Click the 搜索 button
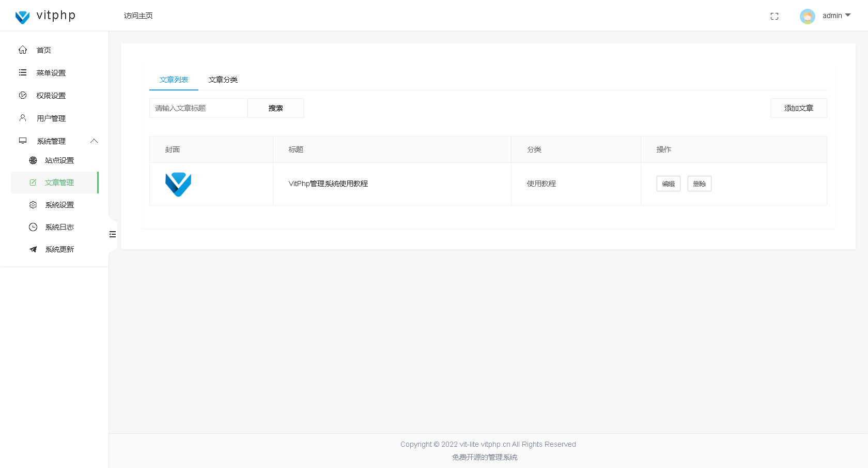 [276, 108]
